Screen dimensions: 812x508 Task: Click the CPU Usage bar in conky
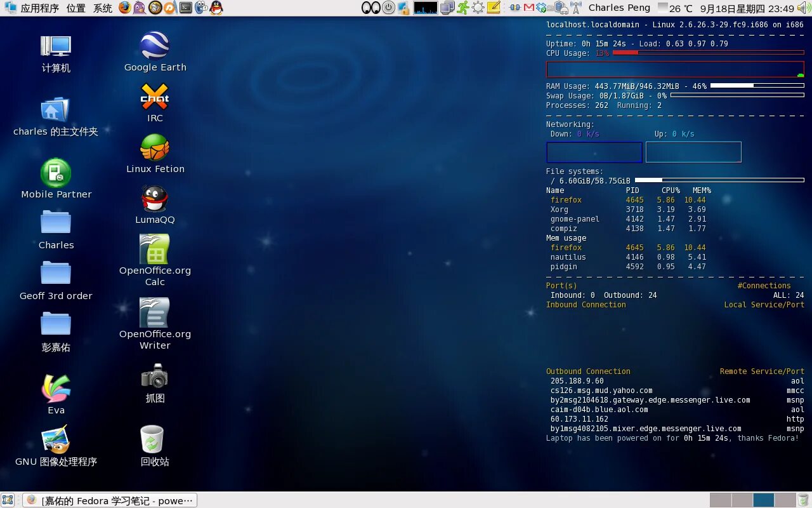coord(708,53)
